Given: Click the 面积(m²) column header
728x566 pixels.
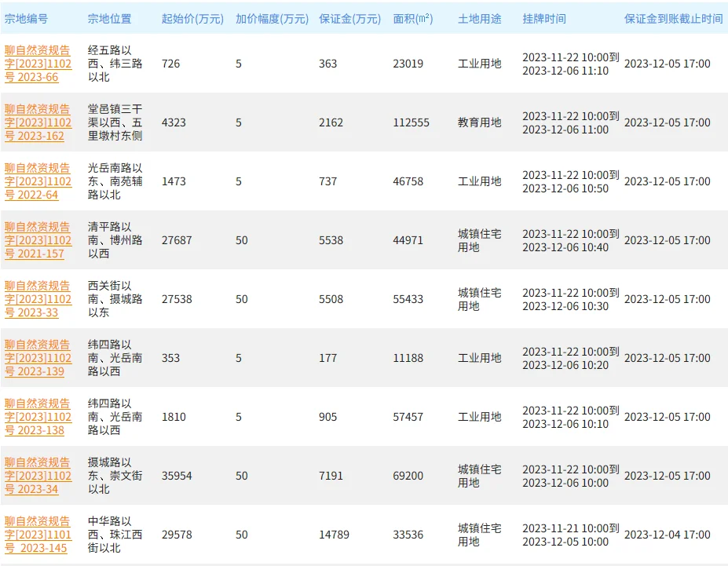Looking at the screenshot, I should pyautogui.click(x=412, y=18).
